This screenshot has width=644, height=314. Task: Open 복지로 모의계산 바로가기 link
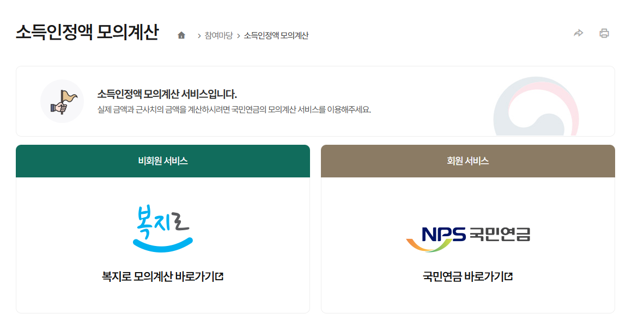pos(163,276)
